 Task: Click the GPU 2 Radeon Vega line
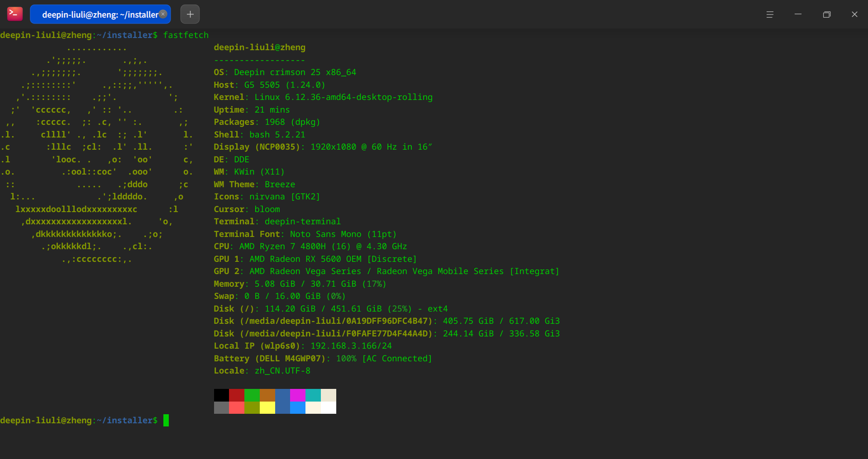(387, 271)
